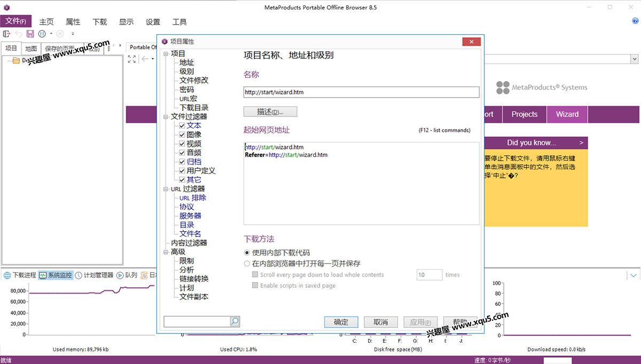The image size is (641, 364).
Task: Click the magnifier search icon in dialog
Action: 234,321
